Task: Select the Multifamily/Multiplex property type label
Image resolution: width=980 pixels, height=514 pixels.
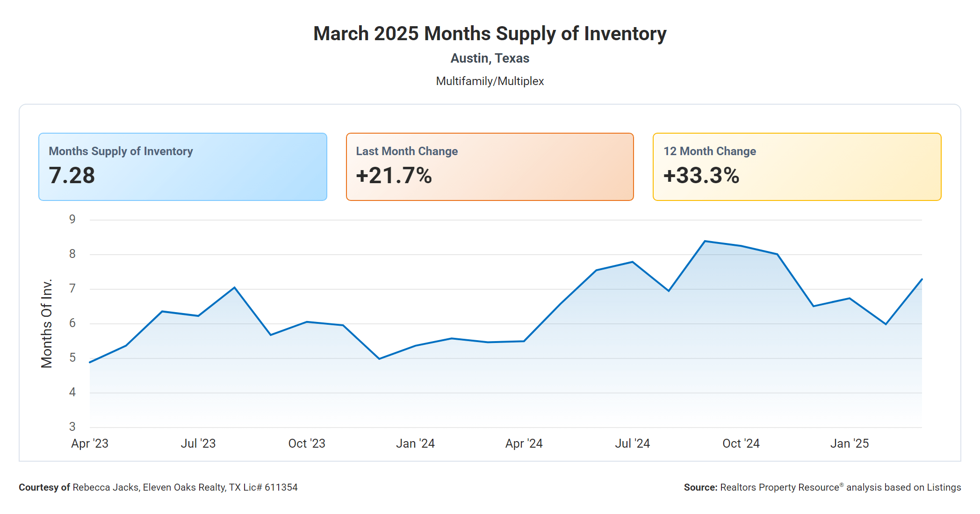Action: click(x=490, y=81)
